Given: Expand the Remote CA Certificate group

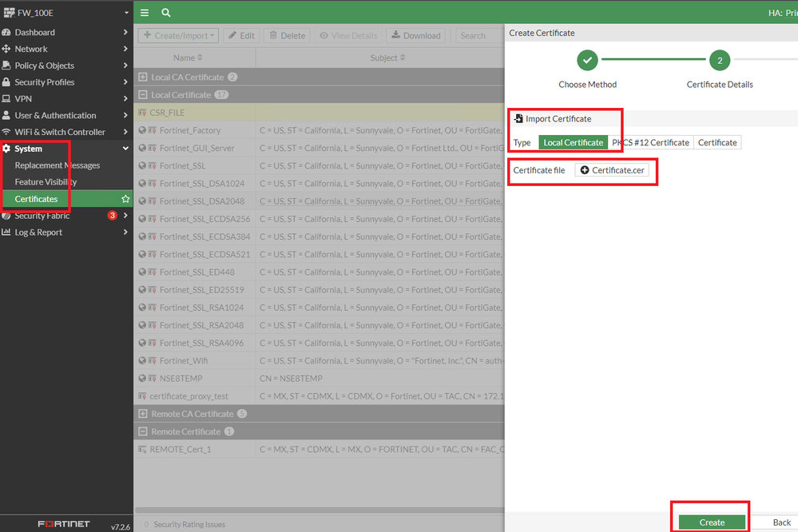Looking at the screenshot, I should coord(143,414).
